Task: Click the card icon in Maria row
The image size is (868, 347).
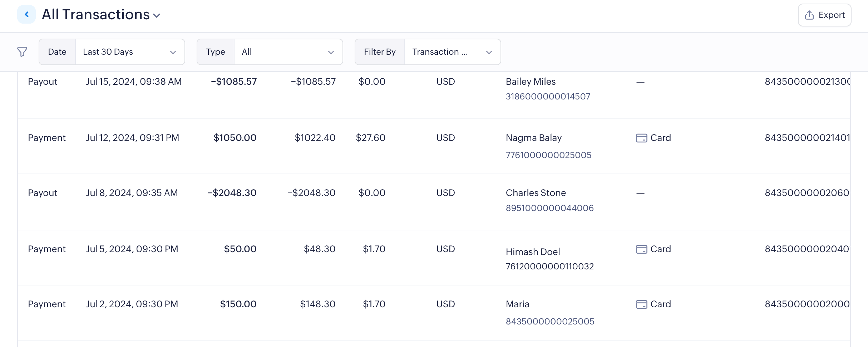Action: pyautogui.click(x=641, y=304)
